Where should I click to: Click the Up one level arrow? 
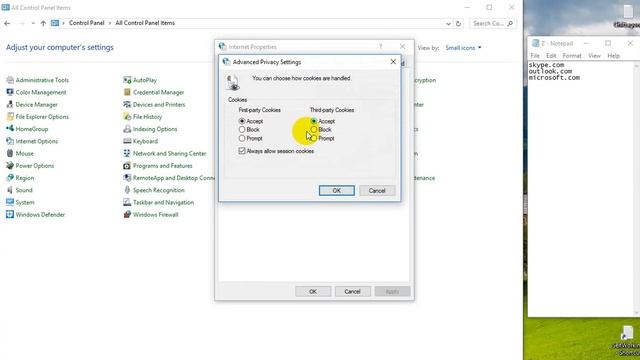[43, 23]
